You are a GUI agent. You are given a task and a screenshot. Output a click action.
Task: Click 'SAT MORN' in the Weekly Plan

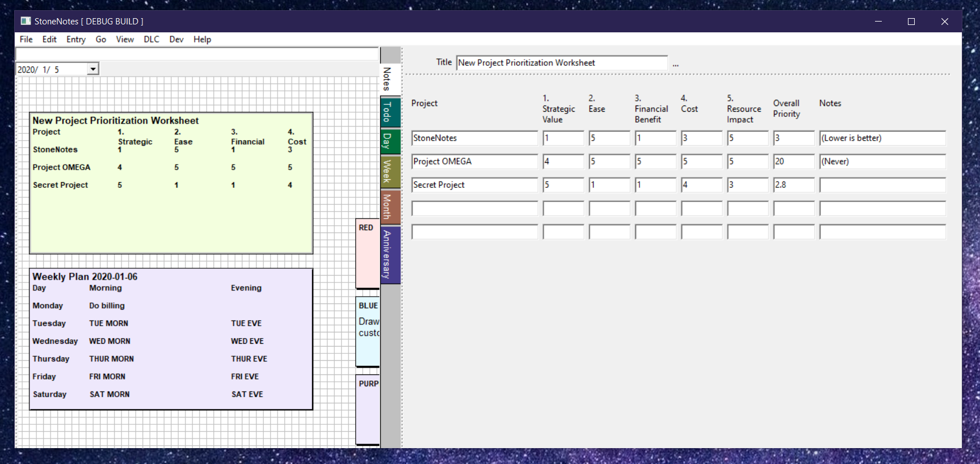(x=110, y=394)
